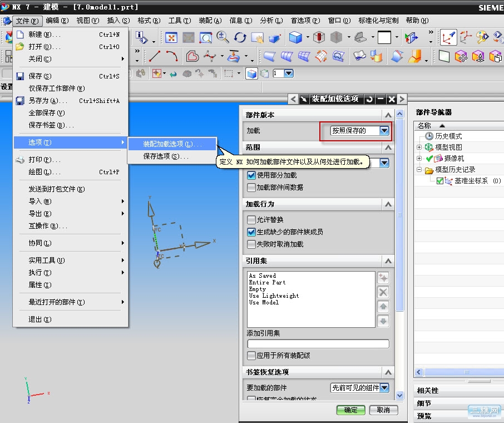Click the Shaded blue cube rendering icon

[x=295, y=37]
